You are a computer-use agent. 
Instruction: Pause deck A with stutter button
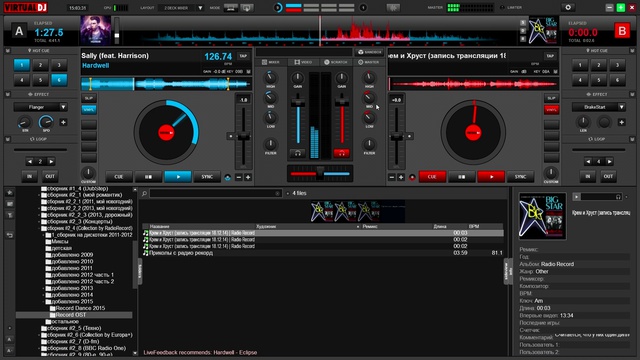pos(148,177)
